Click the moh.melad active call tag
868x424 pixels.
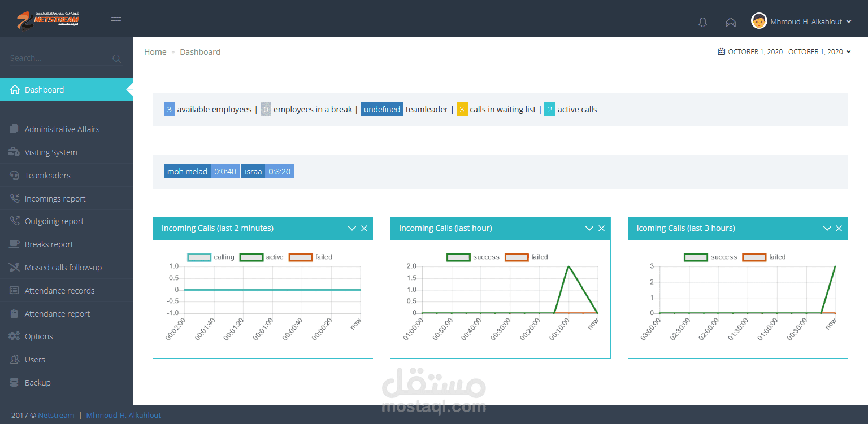[202, 172]
